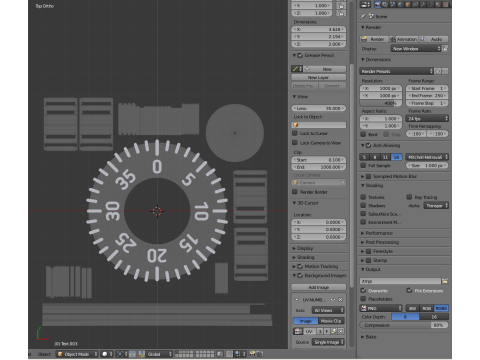The image size is (480, 360).
Task: Enable the Placeholders checkbox
Action: click(x=363, y=299)
